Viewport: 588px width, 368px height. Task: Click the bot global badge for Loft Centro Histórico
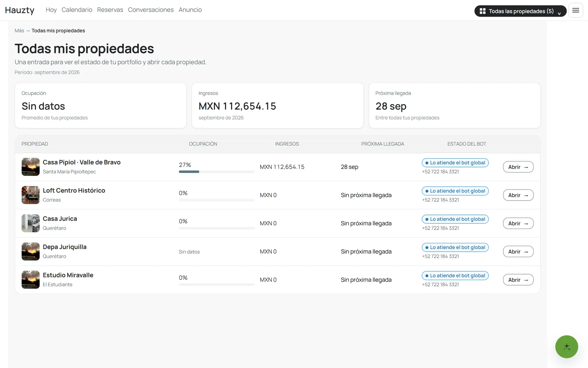point(455,191)
